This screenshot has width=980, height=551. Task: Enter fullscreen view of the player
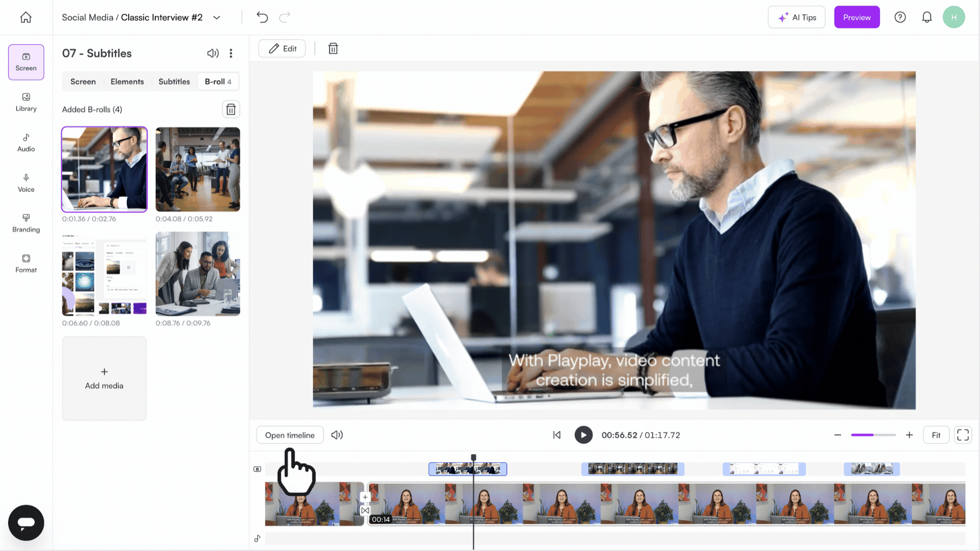(x=963, y=435)
